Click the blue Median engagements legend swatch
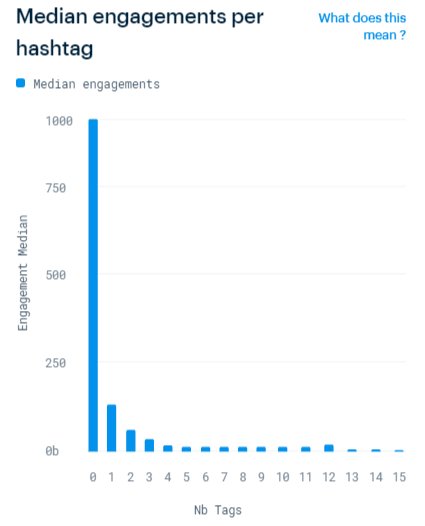Image resolution: width=425 pixels, height=526 pixels. tap(20, 83)
